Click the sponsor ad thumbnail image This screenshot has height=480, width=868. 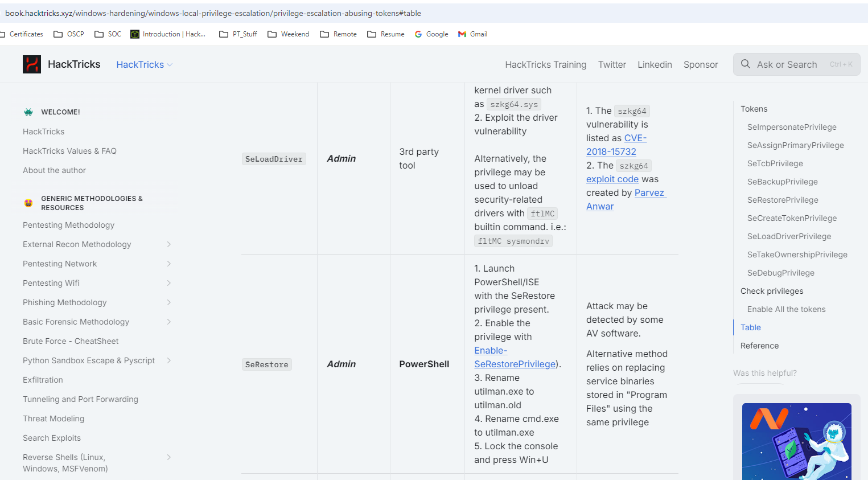796,441
